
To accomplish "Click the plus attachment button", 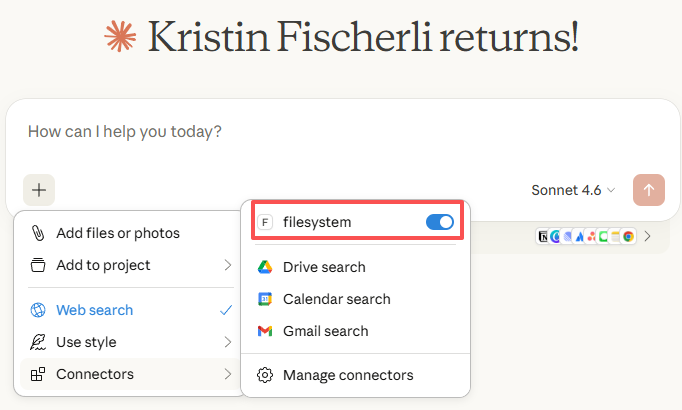I will click(x=39, y=189).
